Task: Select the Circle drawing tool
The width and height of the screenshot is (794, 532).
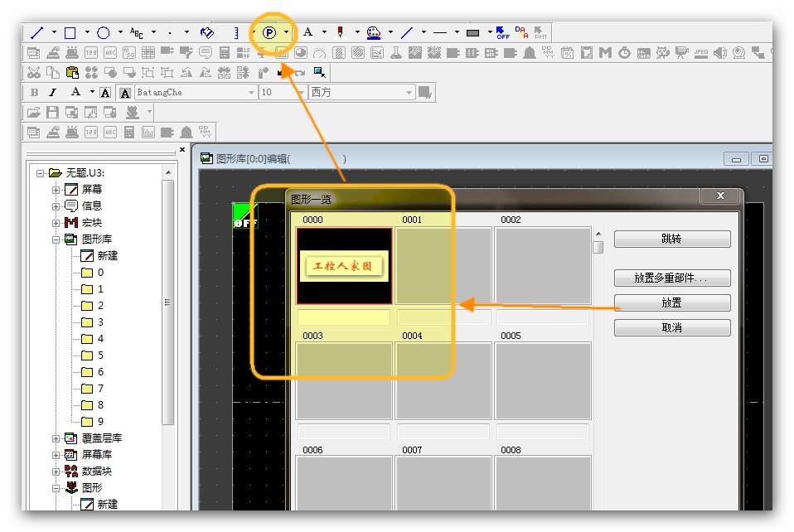Action: [x=104, y=33]
